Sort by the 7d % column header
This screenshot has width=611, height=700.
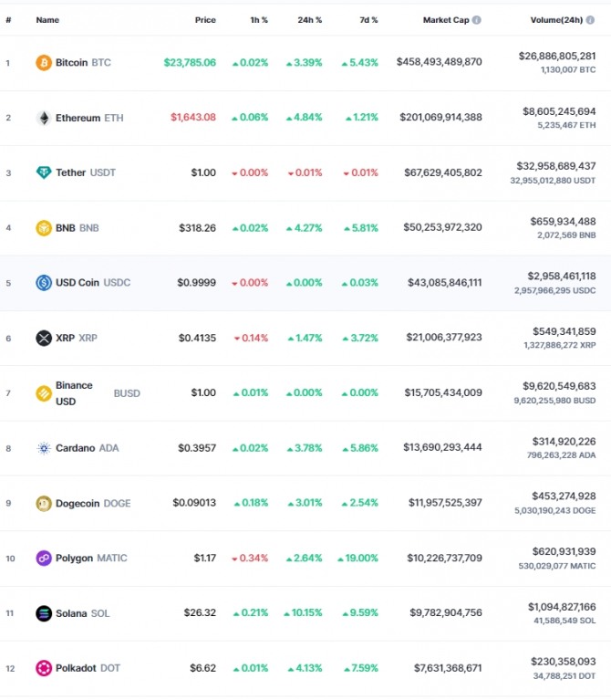pyautogui.click(x=368, y=20)
